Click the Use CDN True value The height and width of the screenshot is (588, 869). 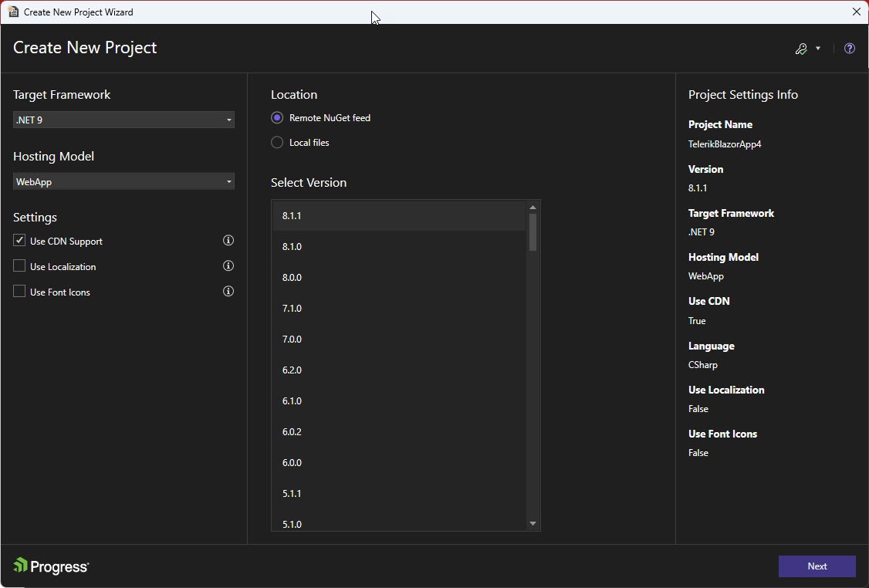pyautogui.click(x=697, y=321)
